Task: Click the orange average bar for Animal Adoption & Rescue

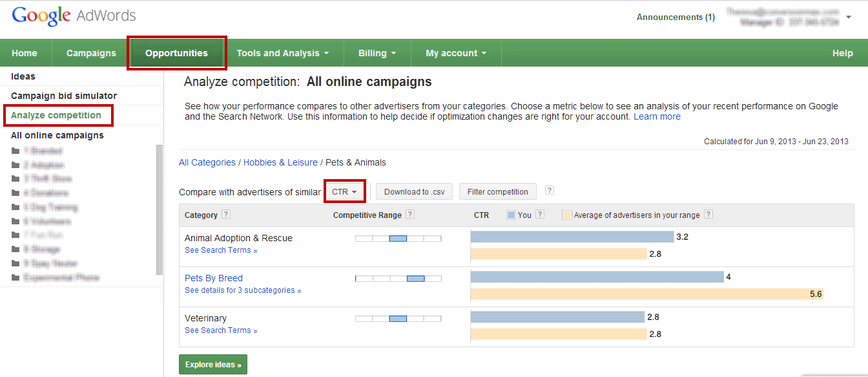Action: click(559, 254)
